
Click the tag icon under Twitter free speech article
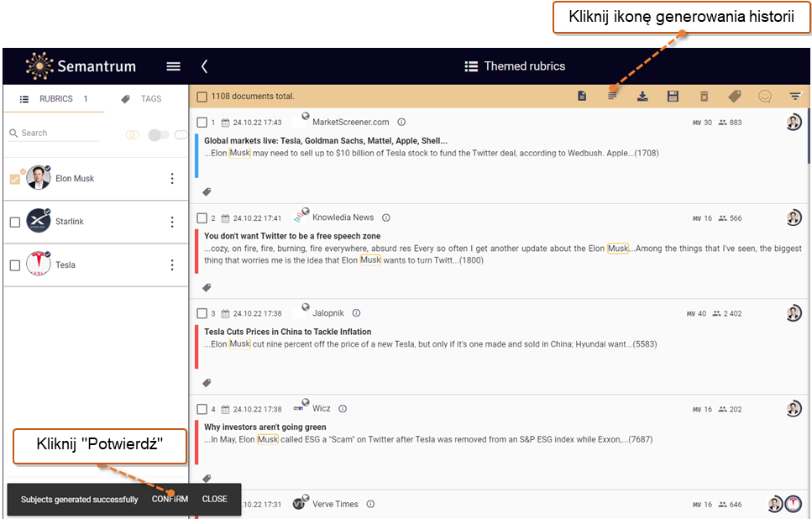207,287
